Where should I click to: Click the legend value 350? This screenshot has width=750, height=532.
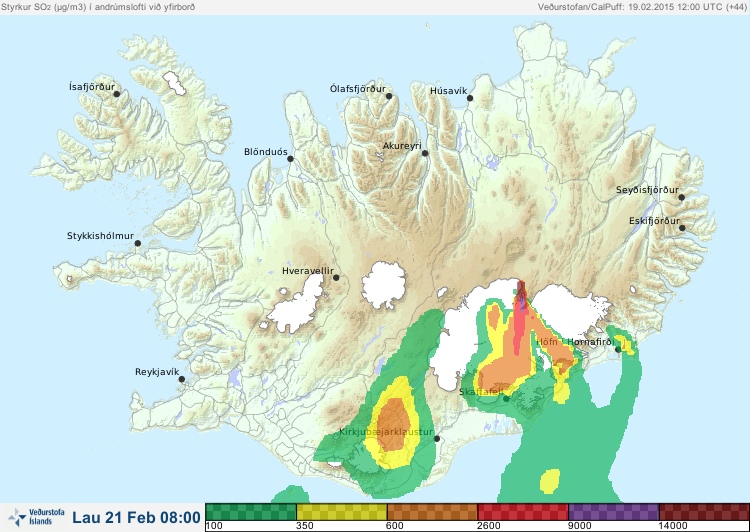pyautogui.click(x=305, y=526)
